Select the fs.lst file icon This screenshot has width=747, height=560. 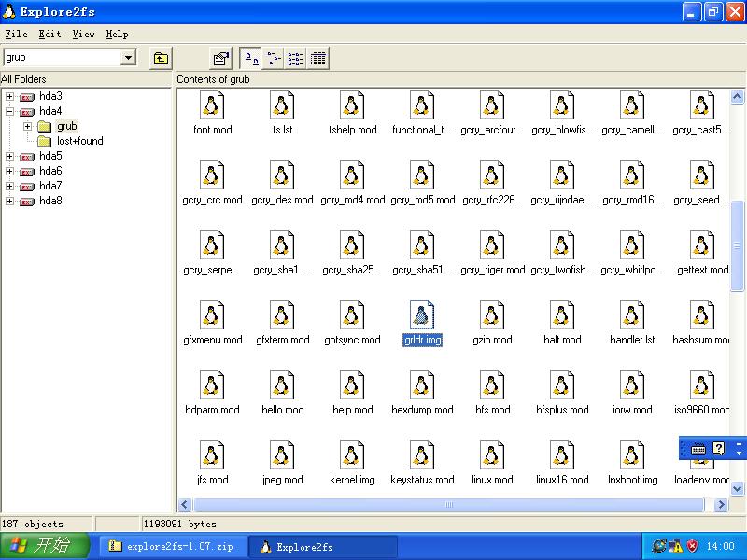coord(282,105)
